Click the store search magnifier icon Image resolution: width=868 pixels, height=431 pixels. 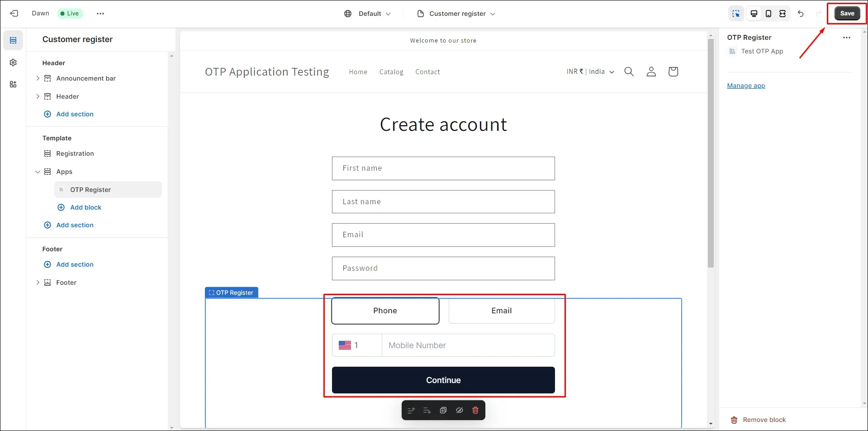coord(629,72)
